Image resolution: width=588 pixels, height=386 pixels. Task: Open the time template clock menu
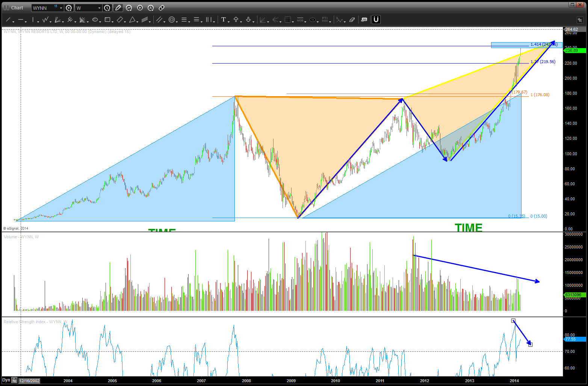(x=107, y=8)
